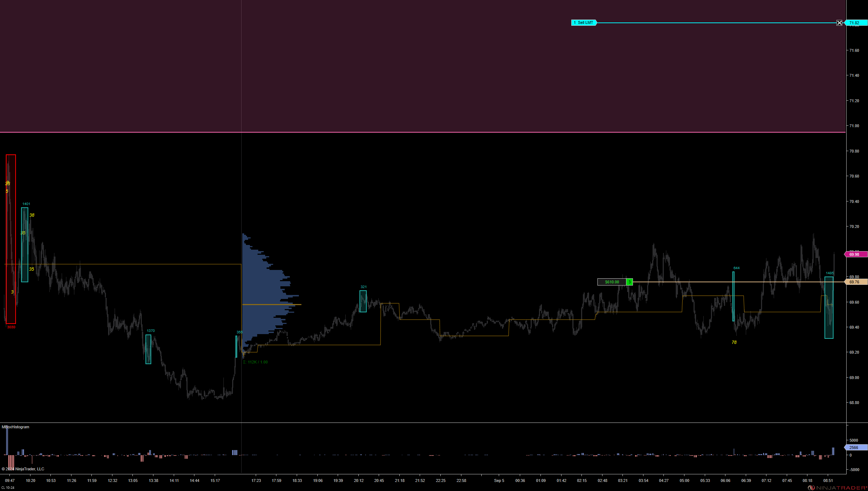Select the pink horizontal line near 71.00

pos(435,132)
